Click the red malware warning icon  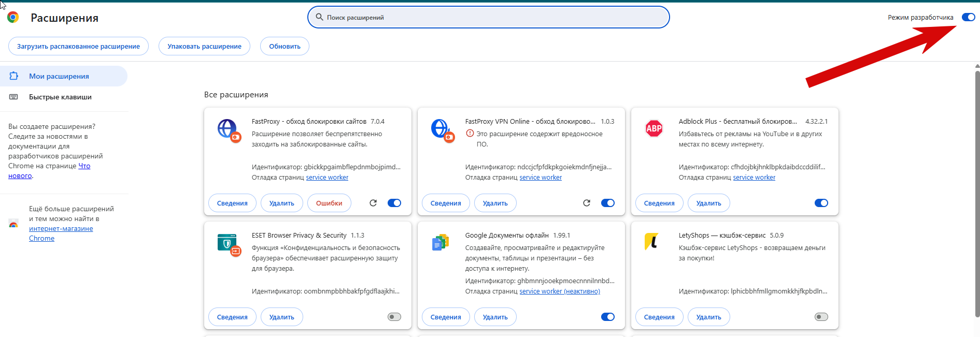pos(470,134)
